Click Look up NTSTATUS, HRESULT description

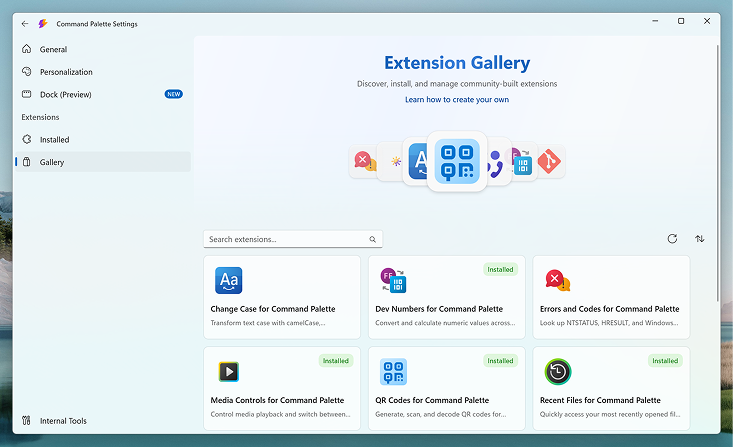(x=609, y=323)
